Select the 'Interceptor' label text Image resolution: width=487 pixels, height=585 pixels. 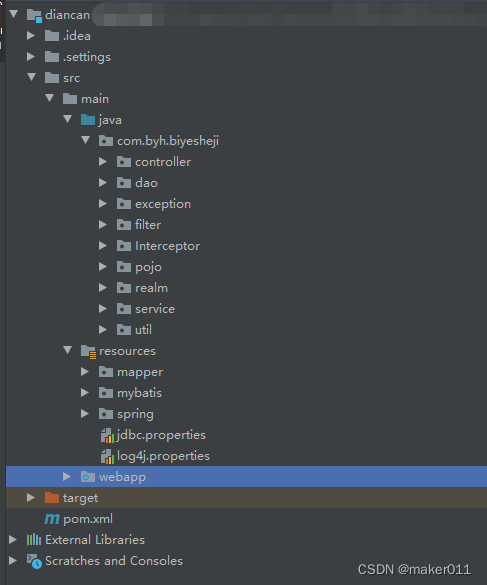(168, 246)
